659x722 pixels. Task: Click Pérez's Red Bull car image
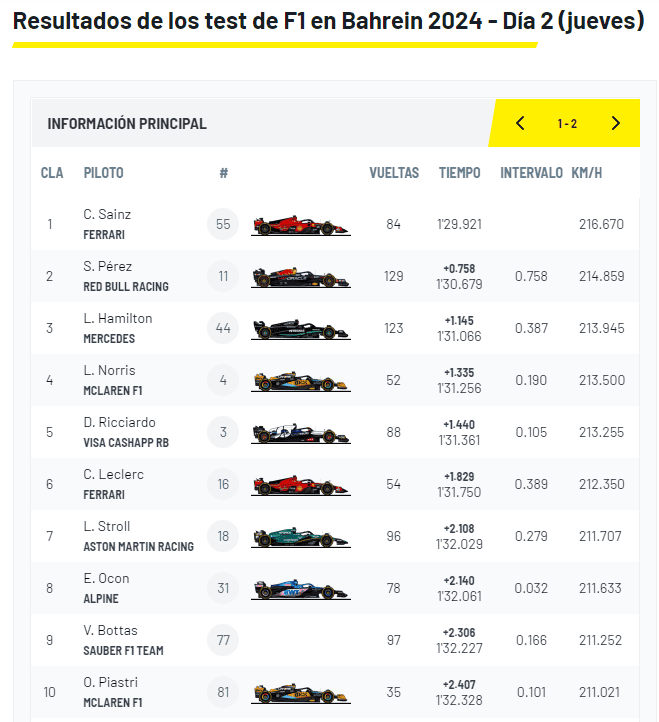301,277
